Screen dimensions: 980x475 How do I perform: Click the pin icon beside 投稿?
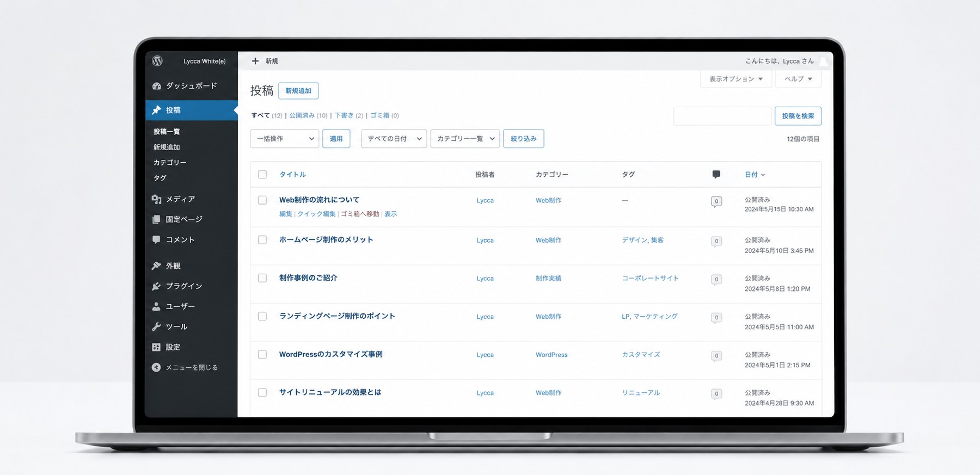point(157,110)
